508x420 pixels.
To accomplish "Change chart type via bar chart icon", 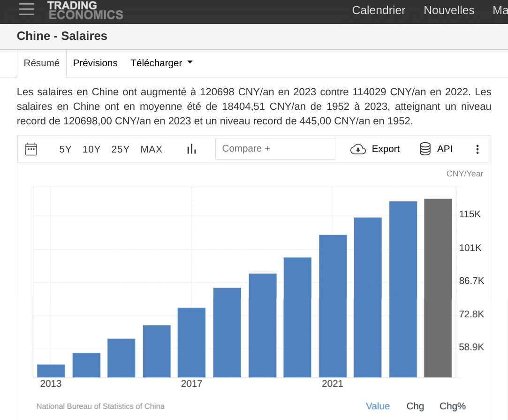I will pyautogui.click(x=191, y=149).
